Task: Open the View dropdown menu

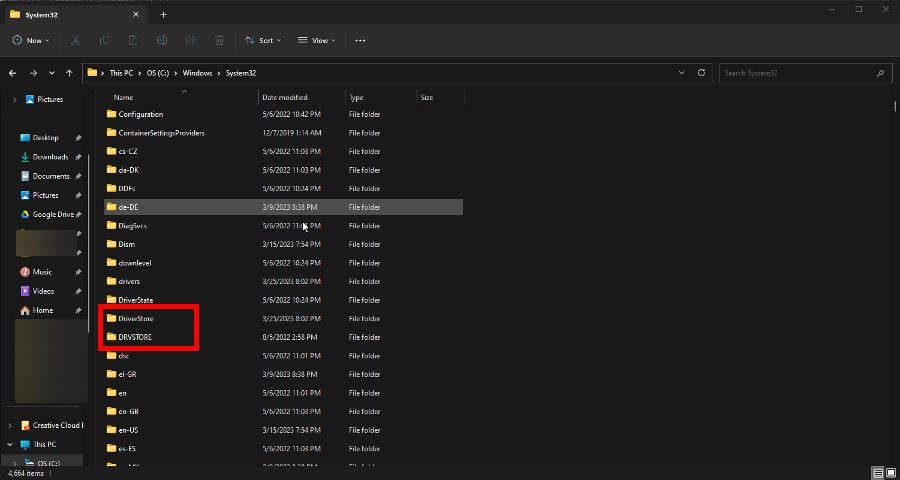Action: (316, 40)
